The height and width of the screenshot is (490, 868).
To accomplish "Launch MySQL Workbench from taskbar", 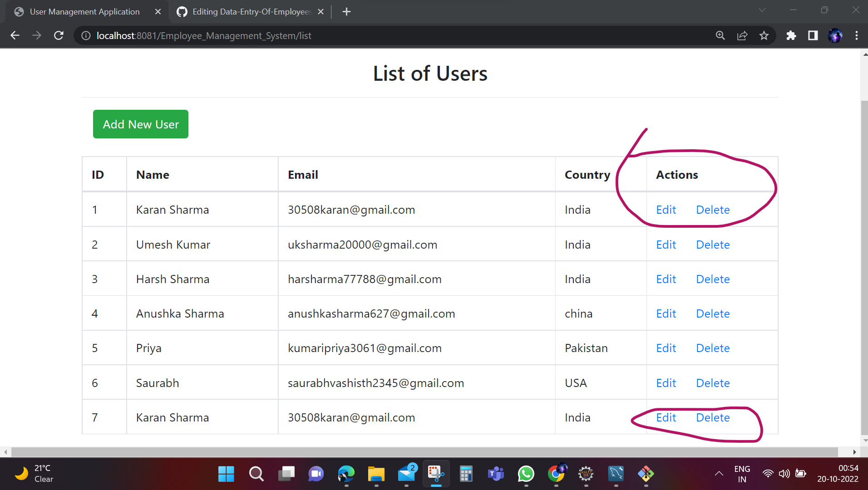I will (x=616, y=474).
